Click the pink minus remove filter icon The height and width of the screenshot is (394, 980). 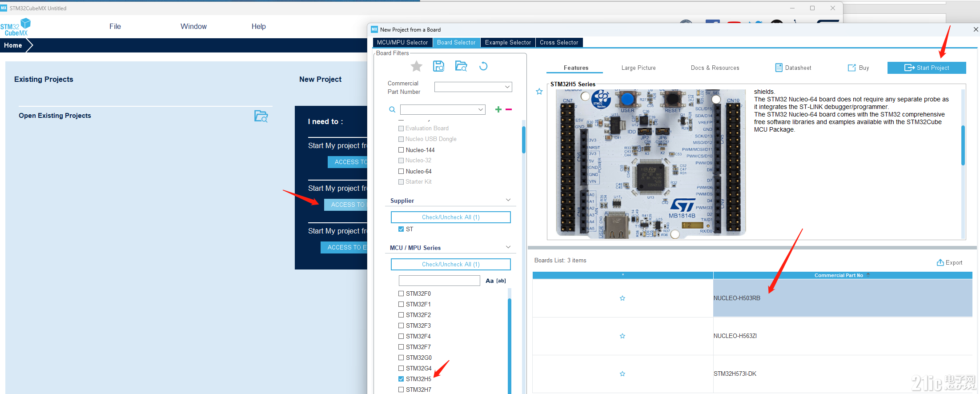tap(509, 109)
